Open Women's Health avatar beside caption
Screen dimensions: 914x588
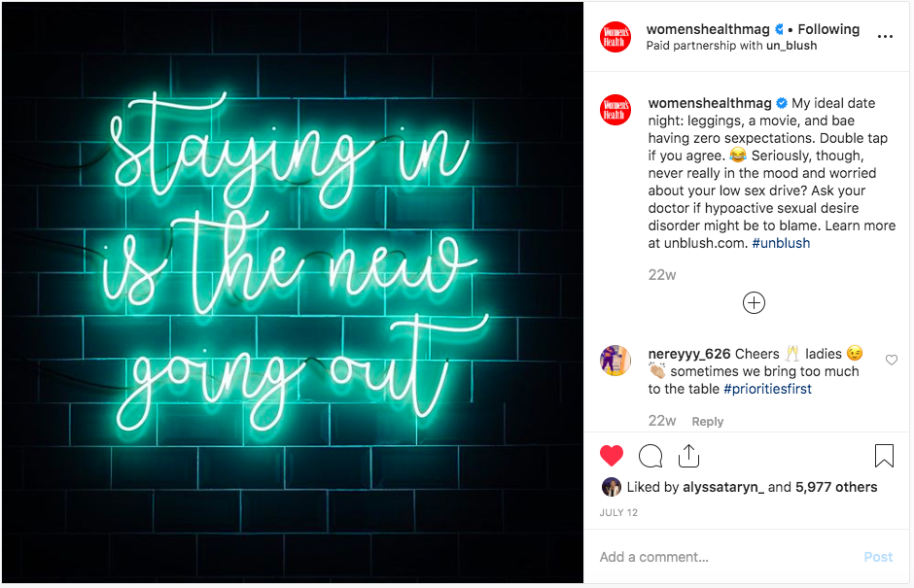pyautogui.click(x=615, y=110)
